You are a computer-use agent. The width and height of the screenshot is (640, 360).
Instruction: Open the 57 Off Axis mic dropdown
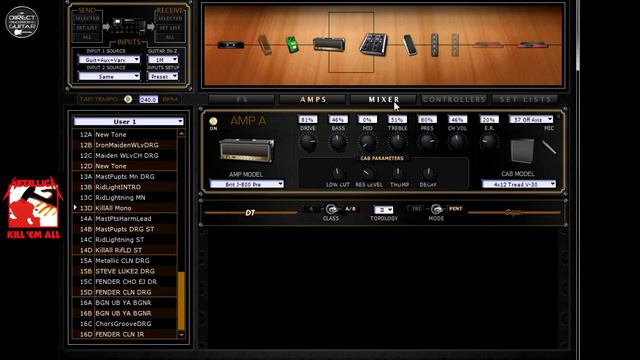(x=531, y=119)
